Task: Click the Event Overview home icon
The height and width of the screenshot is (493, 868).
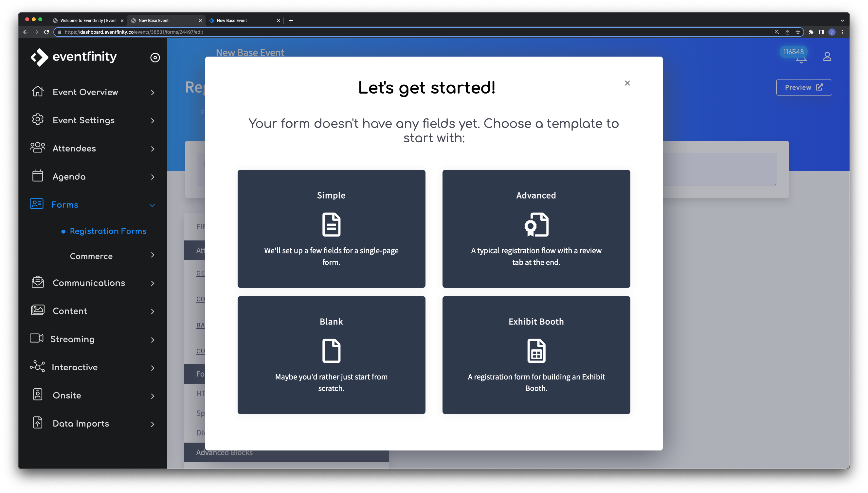Action: tap(38, 91)
